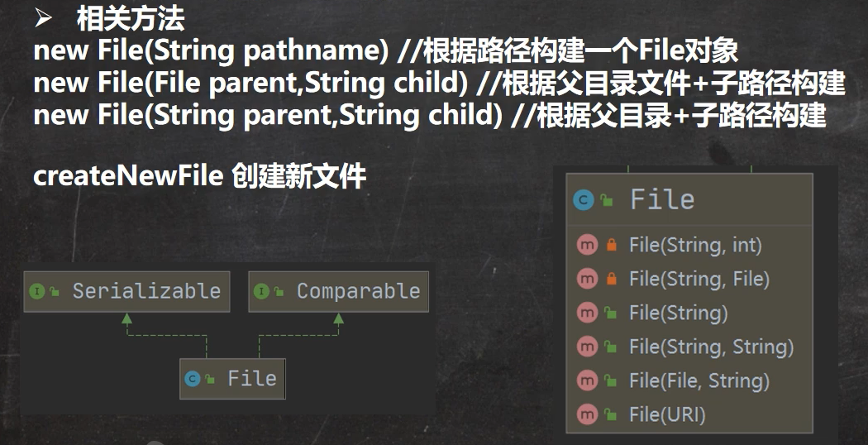Select the File(String) constructor entry
Screen dimensions: 868x445
point(678,313)
